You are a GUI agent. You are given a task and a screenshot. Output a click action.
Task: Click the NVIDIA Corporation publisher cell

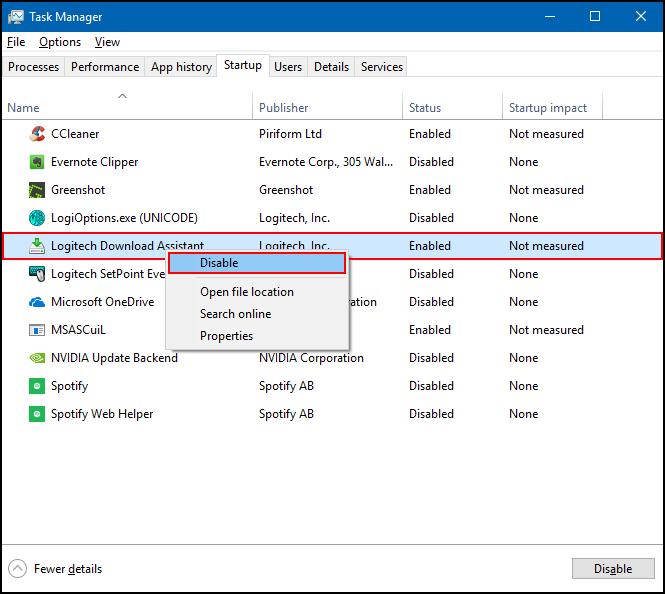tap(311, 358)
